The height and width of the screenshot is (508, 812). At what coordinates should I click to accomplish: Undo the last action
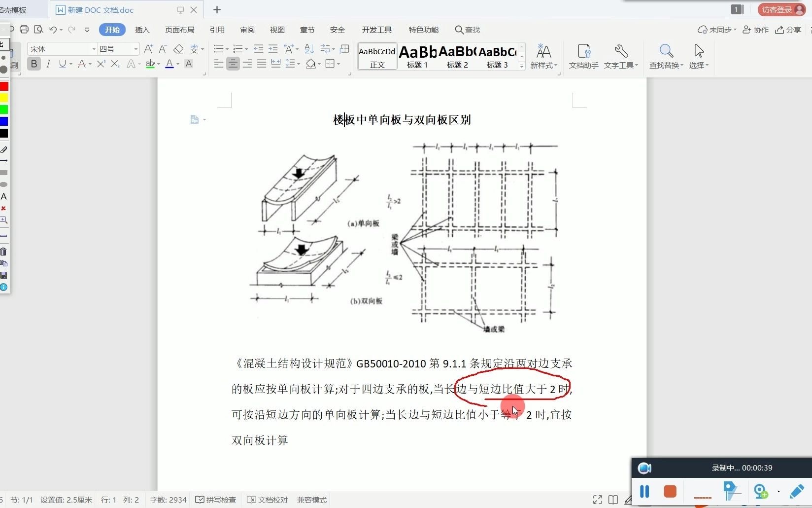53,30
